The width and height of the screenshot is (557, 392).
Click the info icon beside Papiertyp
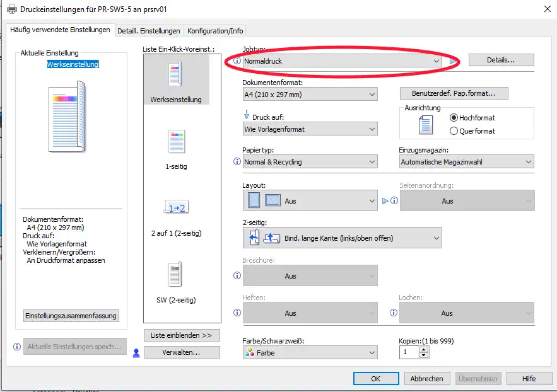(x=237, y=162)
